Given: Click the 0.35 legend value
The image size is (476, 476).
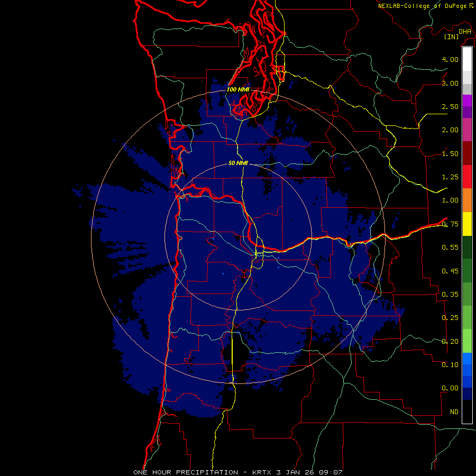Looking at the screenshot, I should pyautogui.click(x=450, y=295).
